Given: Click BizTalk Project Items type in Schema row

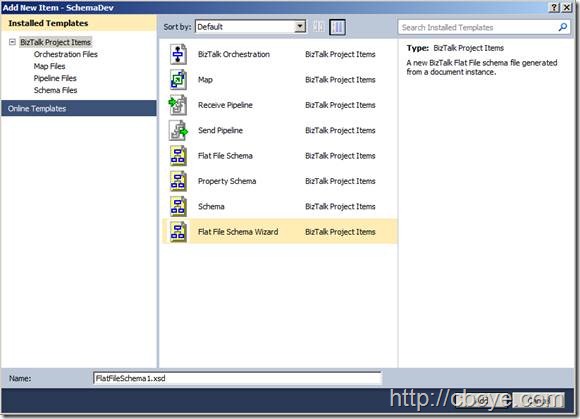Looking at the screenshot, I should tap(340, 206).
